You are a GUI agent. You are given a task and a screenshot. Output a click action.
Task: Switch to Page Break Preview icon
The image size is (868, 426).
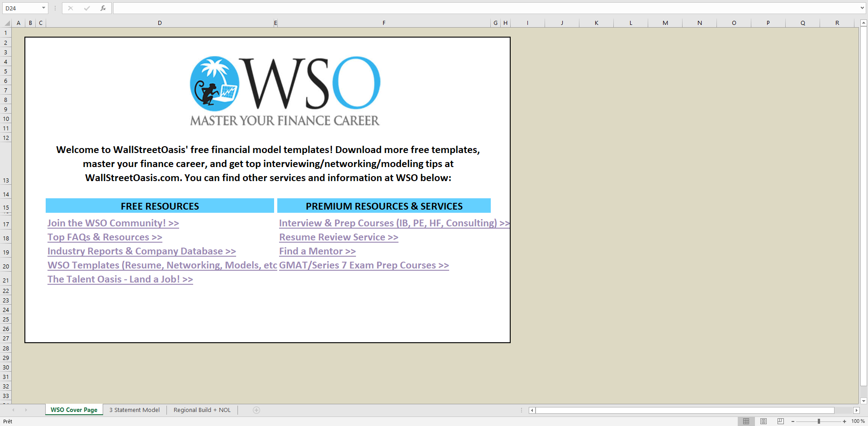(x=781, y=421)
